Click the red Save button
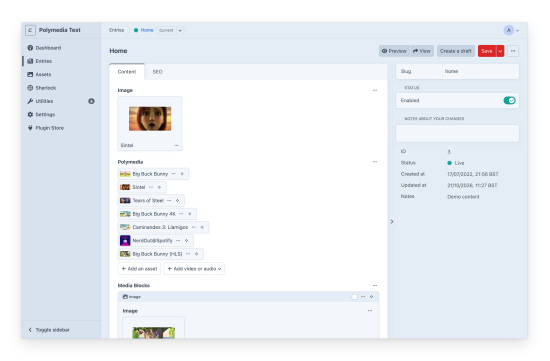The height and width of the screenshot is (361, 550). click(487, 51)
